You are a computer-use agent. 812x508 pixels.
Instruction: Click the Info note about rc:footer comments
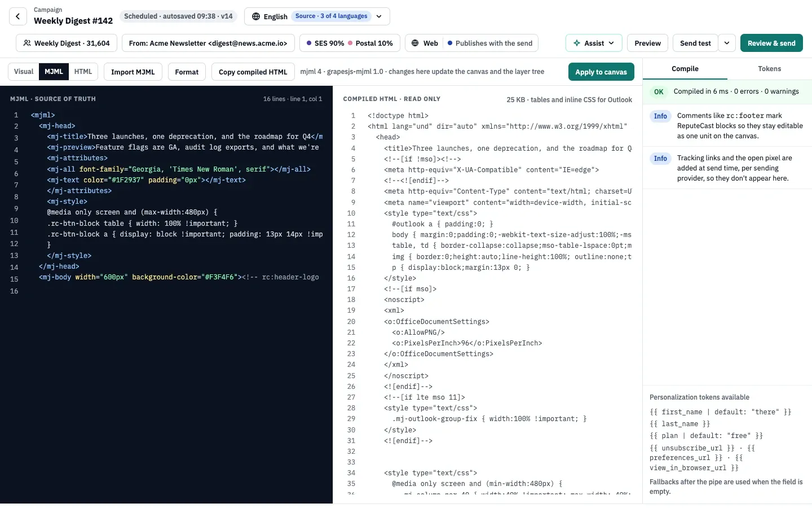coord(727,126)
